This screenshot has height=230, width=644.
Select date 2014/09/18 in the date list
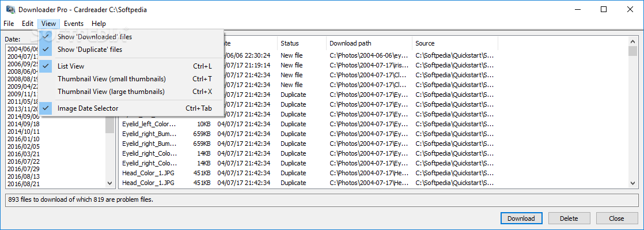[24, 124]
